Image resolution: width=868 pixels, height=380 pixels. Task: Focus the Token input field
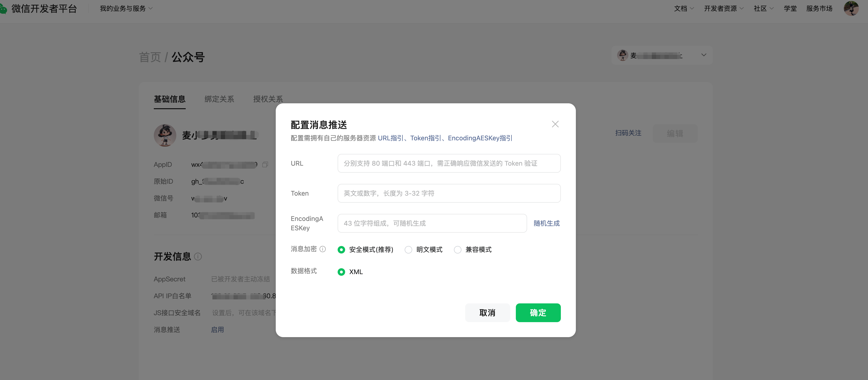(x=449, y=193)
